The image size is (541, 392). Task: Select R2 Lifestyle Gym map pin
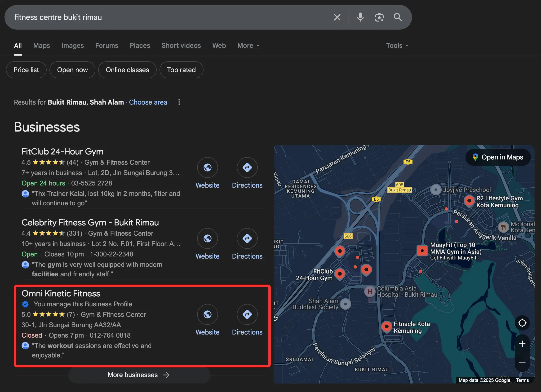(x=469, y=201)
